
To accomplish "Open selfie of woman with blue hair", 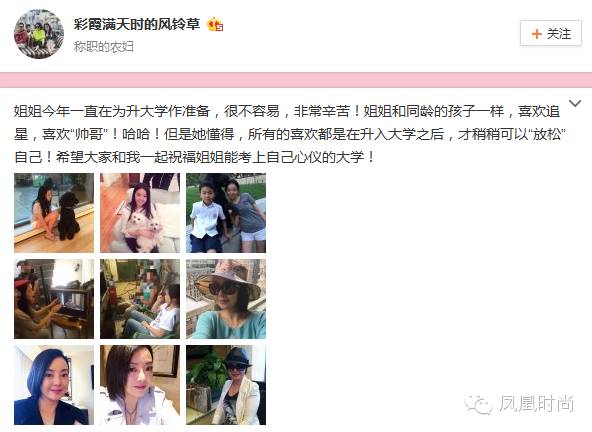I will tap(54, 385).
